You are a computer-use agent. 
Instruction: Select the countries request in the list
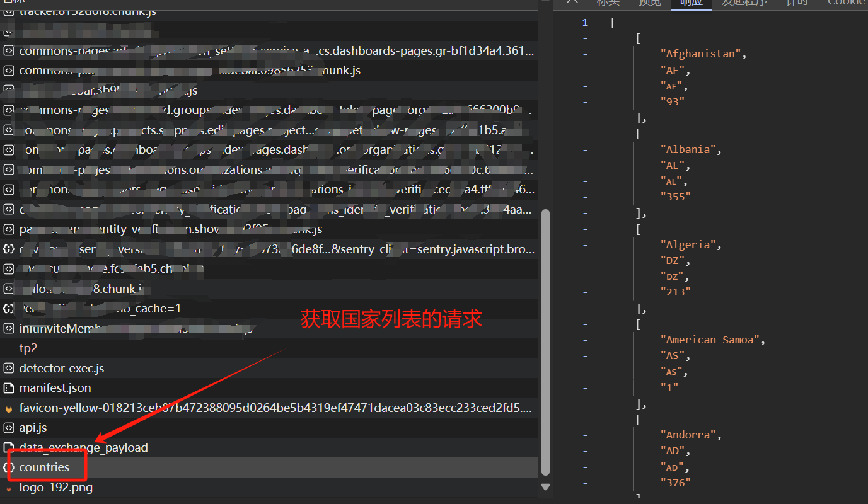[x=44, y=467]
